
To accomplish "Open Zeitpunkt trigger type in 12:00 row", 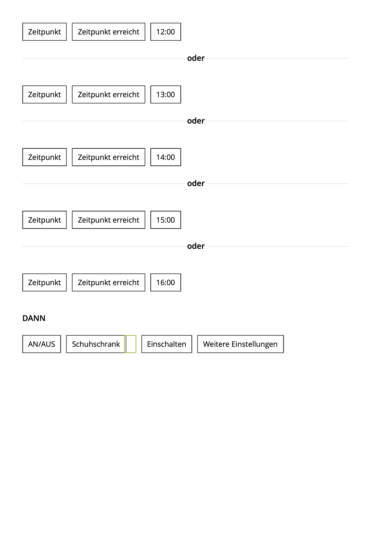I will coord(44,32).
